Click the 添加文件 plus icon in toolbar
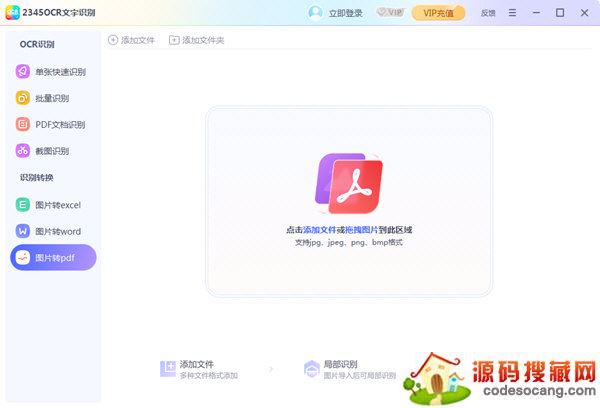 coord(113,40)
